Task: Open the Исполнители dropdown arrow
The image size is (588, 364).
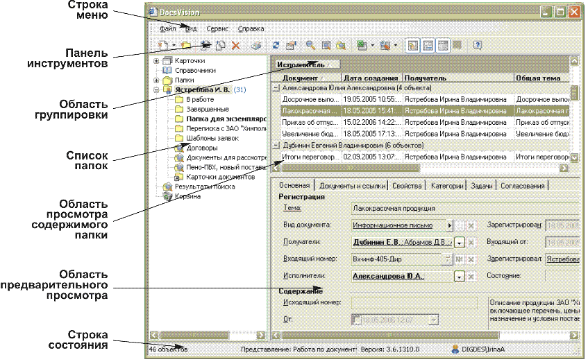Action: pyautogui.click(x=459, y=277)
